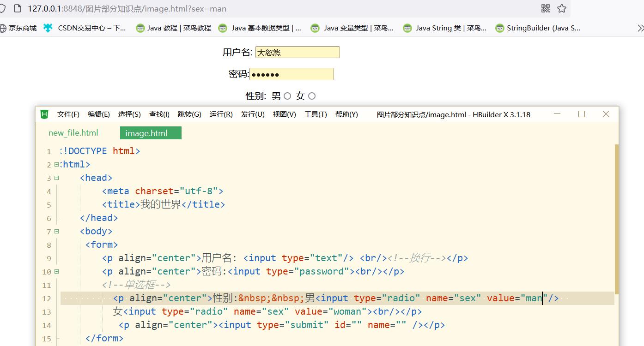644x346 pixels.
Task: Click the 换行 comment on line 9
Action: pos(417,258)
